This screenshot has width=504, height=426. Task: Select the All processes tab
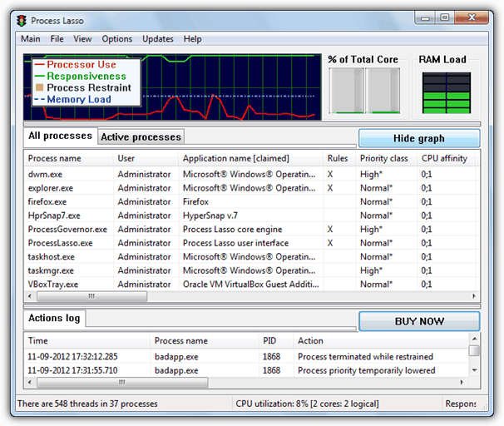tap(60, 136)
